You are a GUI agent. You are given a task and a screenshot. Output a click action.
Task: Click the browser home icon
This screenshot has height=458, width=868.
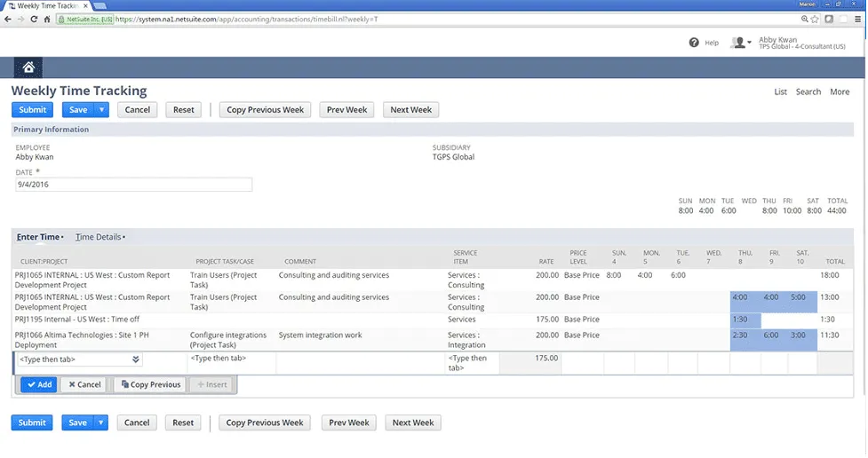[x=47, y=19]
